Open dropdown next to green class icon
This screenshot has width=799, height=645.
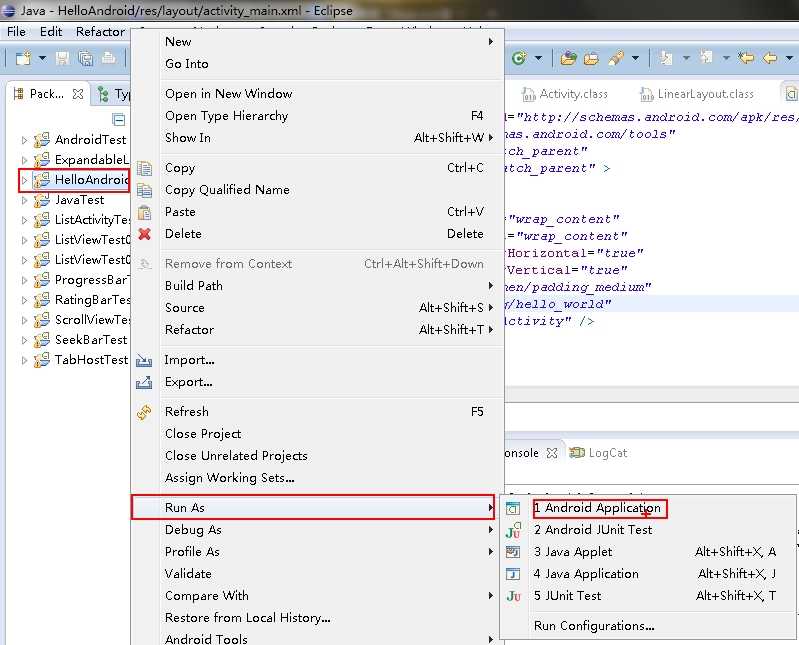(x=538, y=59)
